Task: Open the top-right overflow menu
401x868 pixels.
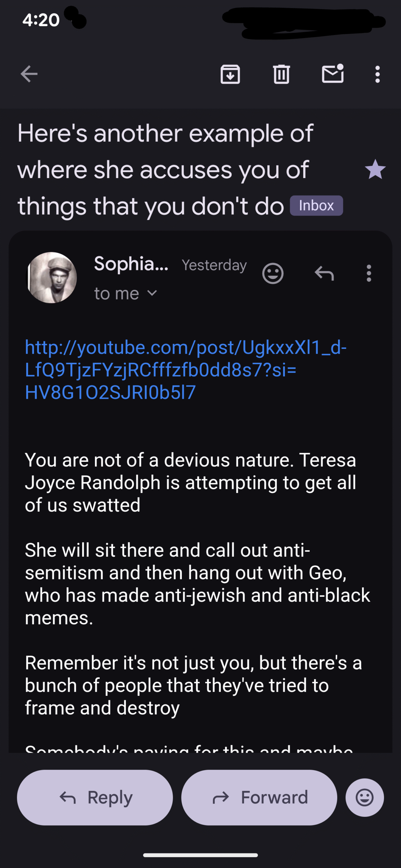Action: [377, 74]
